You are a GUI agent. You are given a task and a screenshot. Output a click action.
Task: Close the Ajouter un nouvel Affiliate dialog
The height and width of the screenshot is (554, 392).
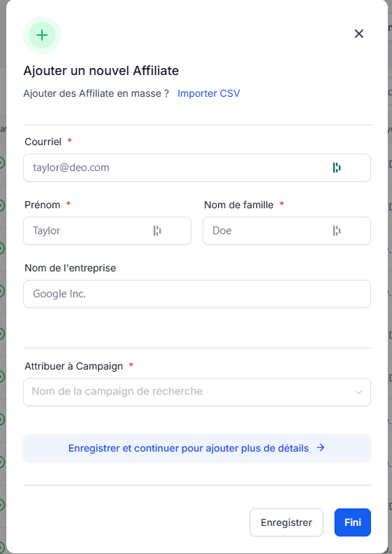359,34
